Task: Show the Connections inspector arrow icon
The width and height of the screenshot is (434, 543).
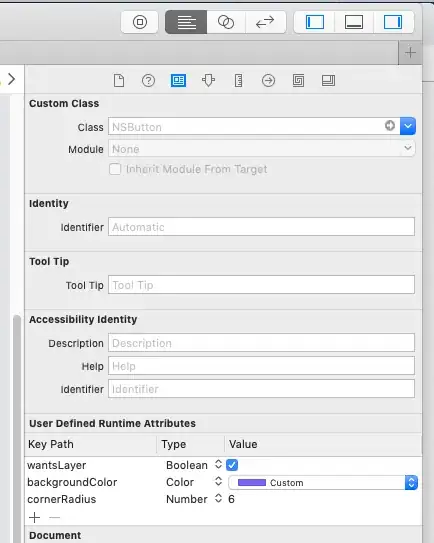Action: (x=268, y=81)
